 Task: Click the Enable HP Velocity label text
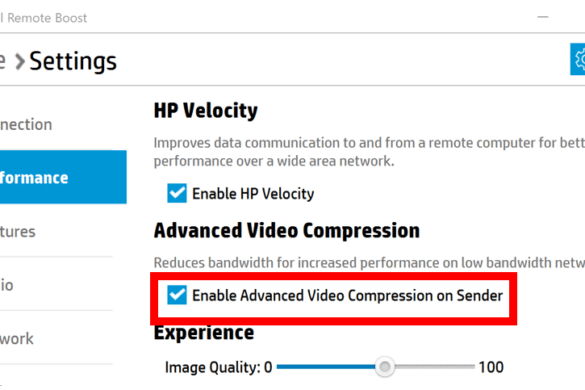[x=253, y=194]
